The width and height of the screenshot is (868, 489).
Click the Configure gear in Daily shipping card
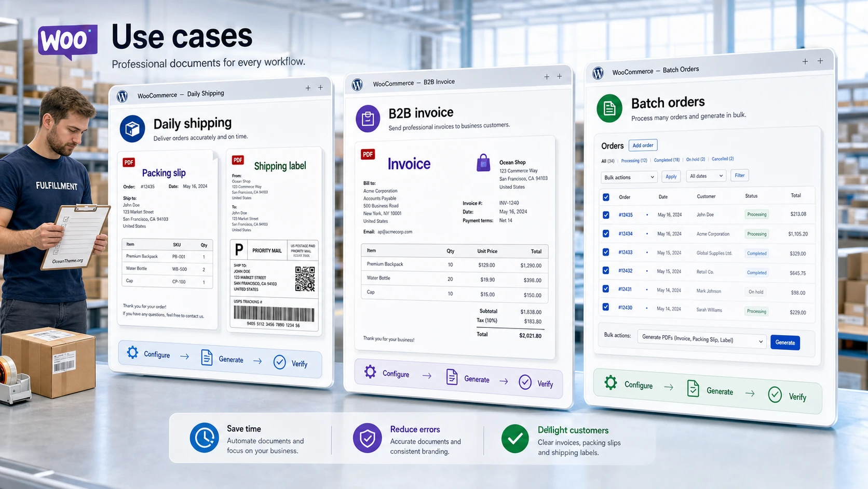132,352
